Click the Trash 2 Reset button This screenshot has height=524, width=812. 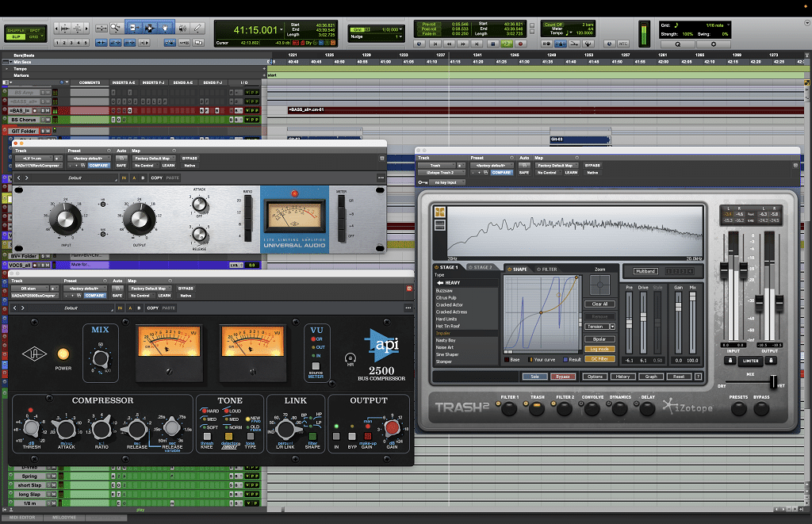tap(679, 377)
